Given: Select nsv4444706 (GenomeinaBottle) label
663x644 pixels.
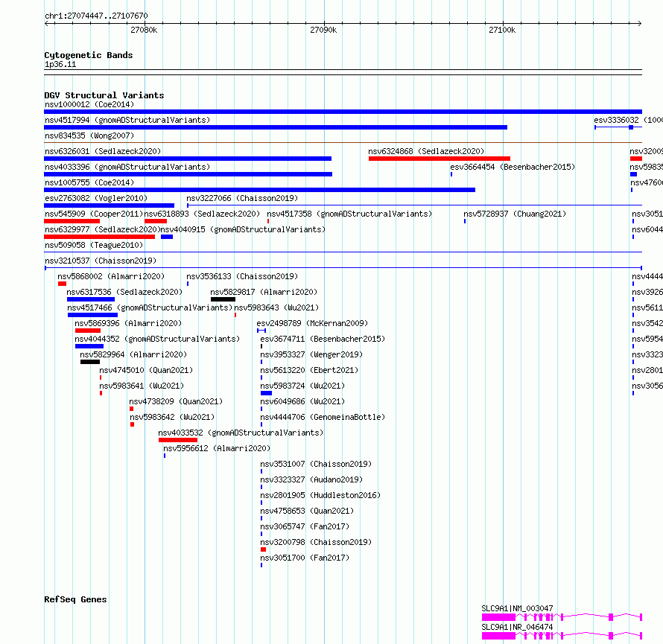Looking at the screenshot, I should [323, 417].
